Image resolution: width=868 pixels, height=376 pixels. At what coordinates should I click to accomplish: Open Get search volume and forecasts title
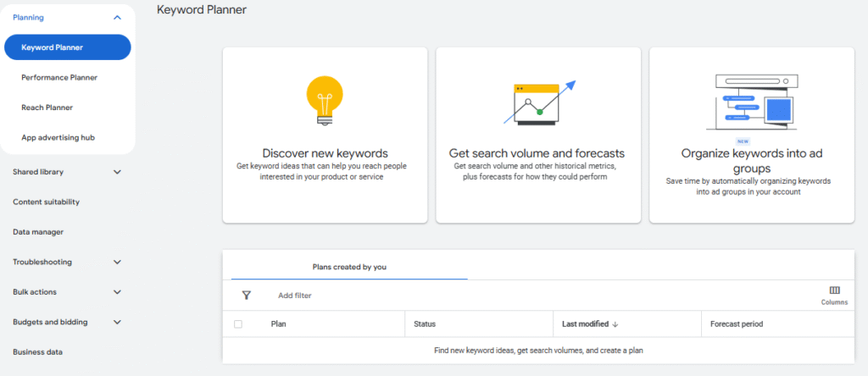(x=537, y=153)
